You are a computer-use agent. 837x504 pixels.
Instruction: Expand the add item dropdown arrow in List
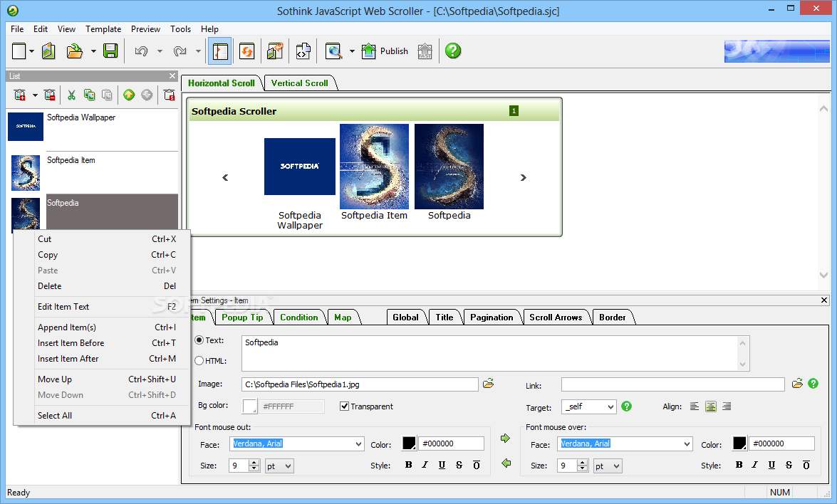point(35,95)
